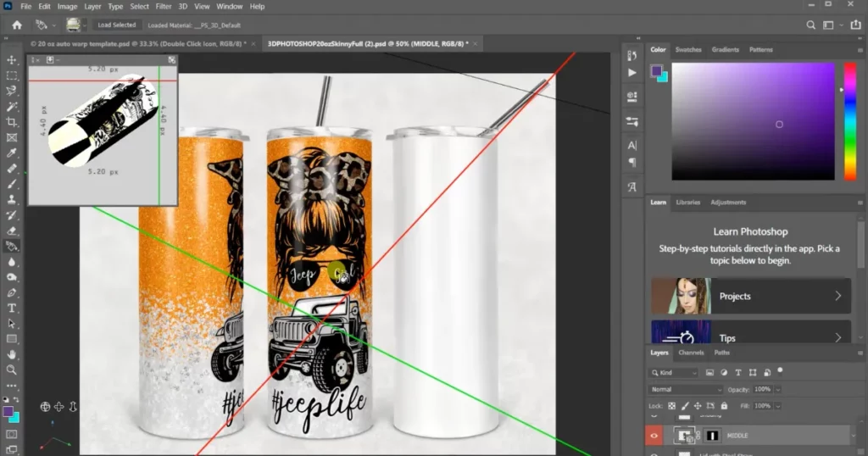Image resolution: width=868 pixels, height=456 pixels.
Task: Select the Move tool
Action: point(12,60)
